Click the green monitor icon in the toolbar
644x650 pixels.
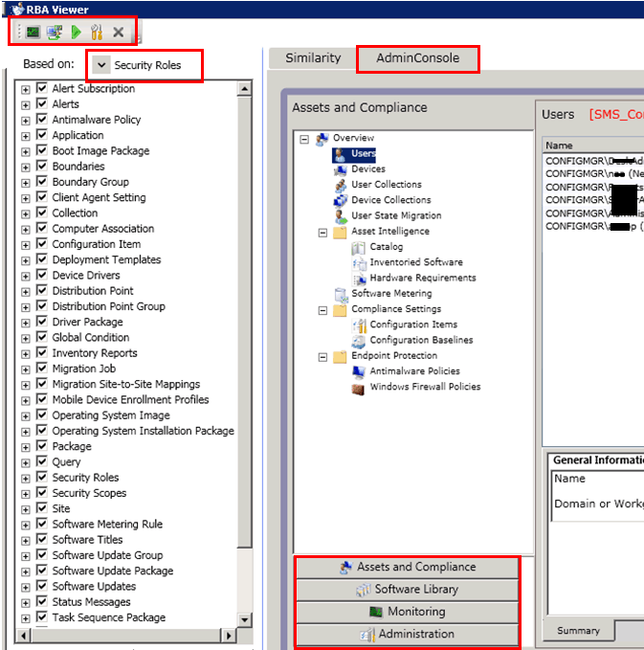(x=33, y=32)
